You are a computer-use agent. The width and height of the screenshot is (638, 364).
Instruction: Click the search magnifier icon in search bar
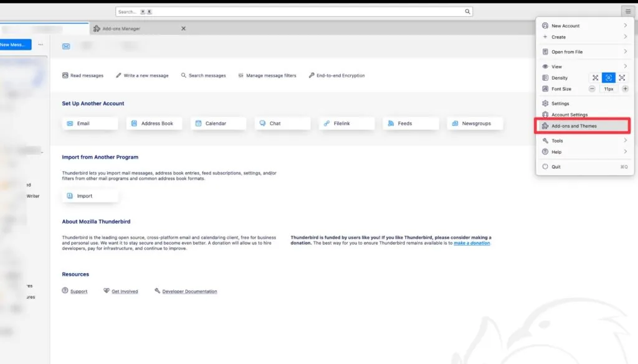[467, 12]
